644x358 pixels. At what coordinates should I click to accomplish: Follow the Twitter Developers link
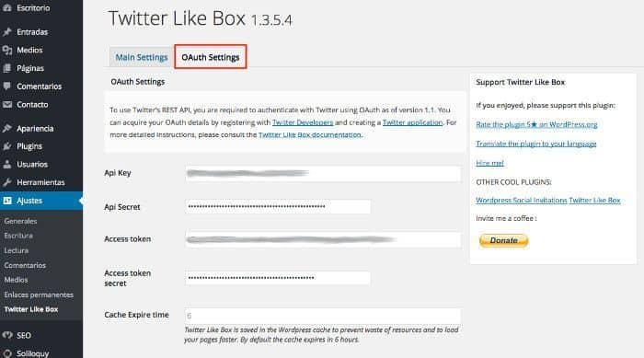point(303,122)
